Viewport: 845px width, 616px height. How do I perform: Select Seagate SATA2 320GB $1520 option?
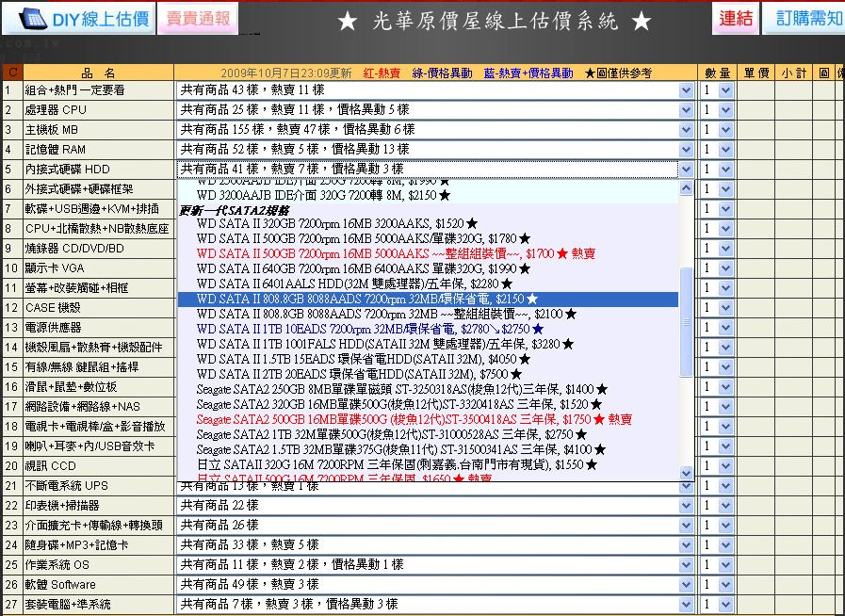click(428, 404)
